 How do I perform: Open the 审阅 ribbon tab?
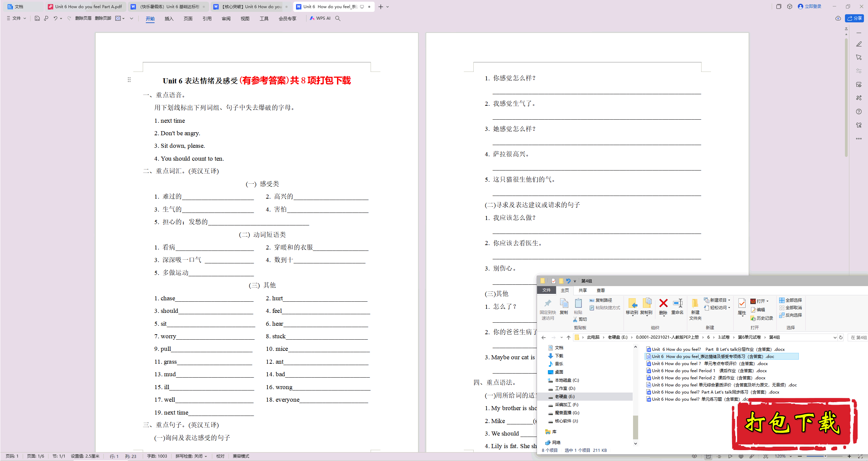[226, 19]
